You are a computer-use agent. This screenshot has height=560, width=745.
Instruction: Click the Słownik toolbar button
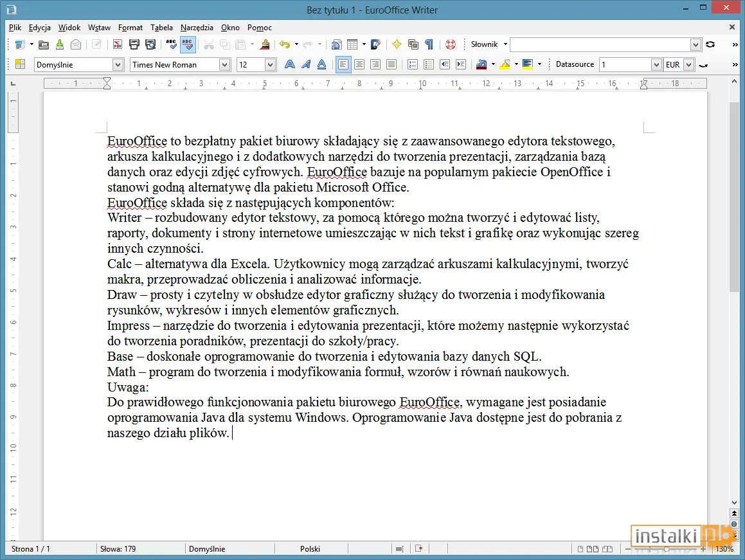[484, 44]
